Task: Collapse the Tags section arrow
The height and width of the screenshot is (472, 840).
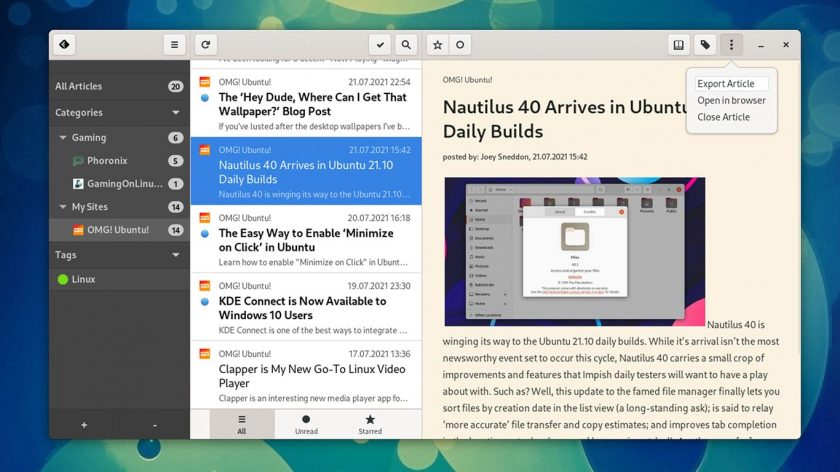Action: point(176,255)
